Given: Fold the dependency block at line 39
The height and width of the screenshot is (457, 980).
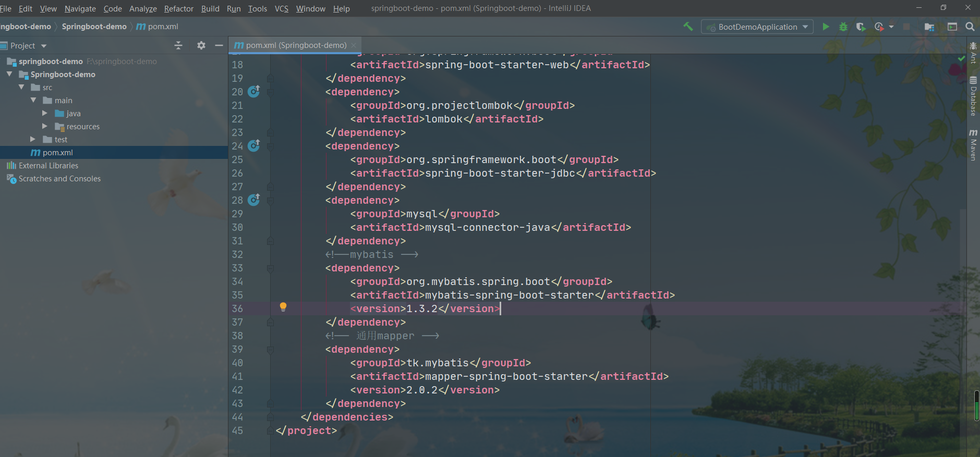Looking at the screenshot, I should point(270,350).
